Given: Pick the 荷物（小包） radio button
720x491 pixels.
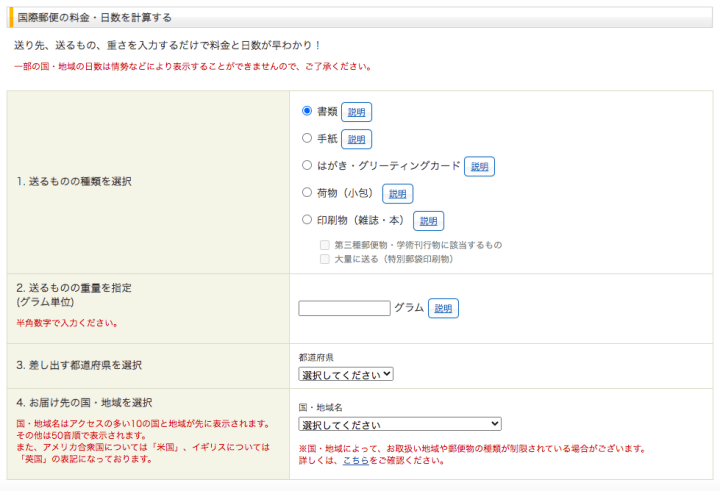Looking at the screenshot, I should 307,192.
